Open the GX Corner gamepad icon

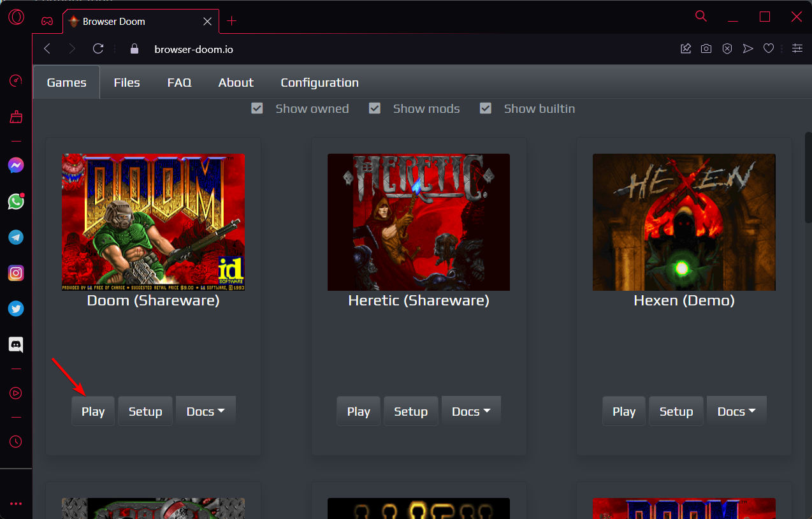[47, 21]
